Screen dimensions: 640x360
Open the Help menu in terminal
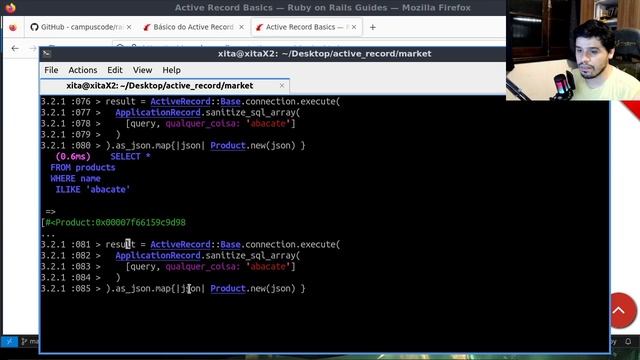click(x=171, y=70)
